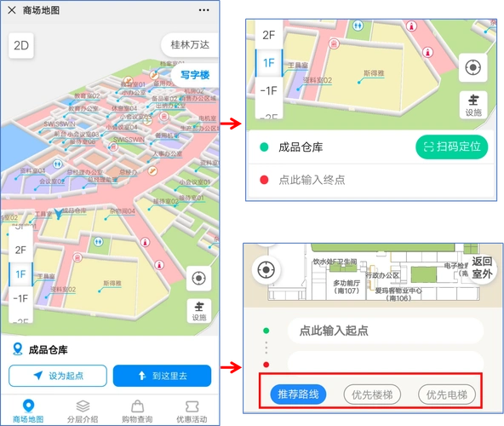504x426 pixels.
Task: Open the 设施 facilities button on main map
Action: (x=199, y=311)
